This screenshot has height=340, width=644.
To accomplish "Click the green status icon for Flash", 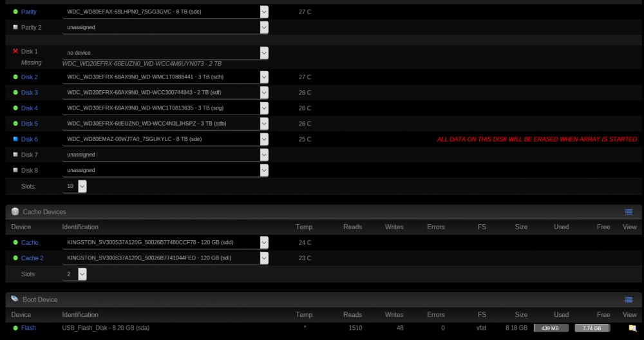I will click(15, 328).
